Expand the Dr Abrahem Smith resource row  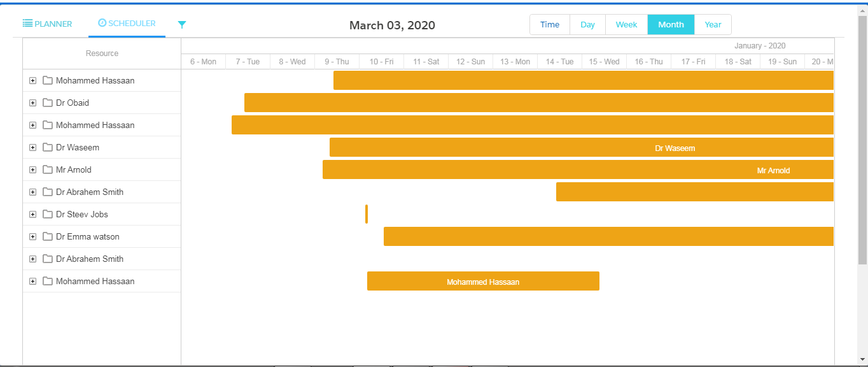tap(32, 192)
